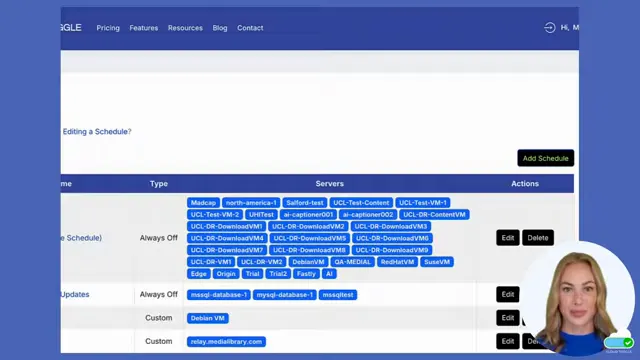
Task: Open the Pricing menu item
Action: coord(108,28)
